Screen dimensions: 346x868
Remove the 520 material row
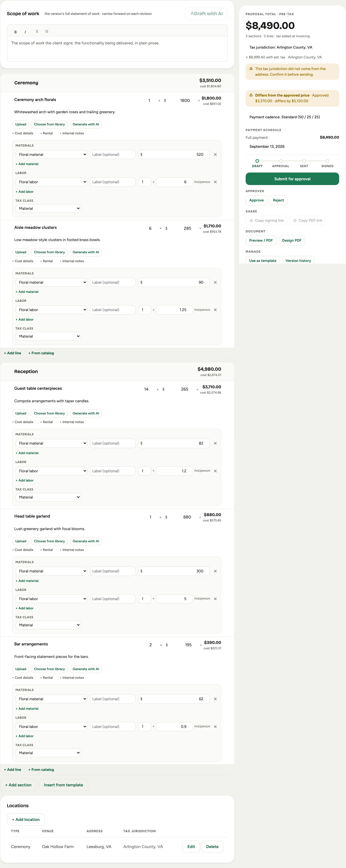tap(215, 155)
